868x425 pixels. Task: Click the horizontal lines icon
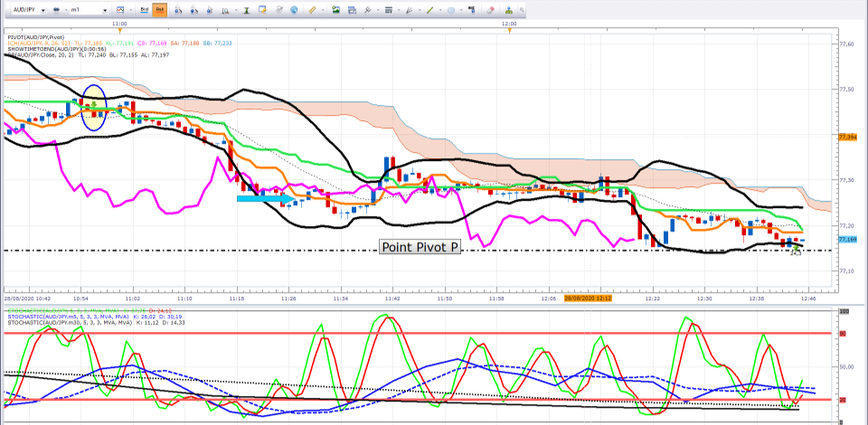389,10
